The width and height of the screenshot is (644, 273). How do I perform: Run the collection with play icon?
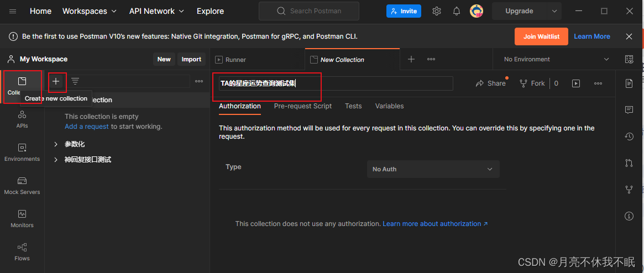576,83
